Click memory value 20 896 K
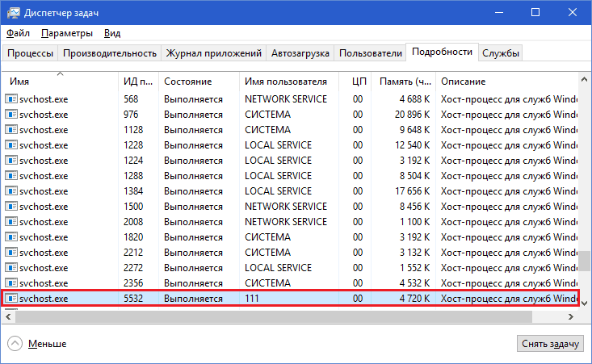592x364 pixels. [412, 115]
